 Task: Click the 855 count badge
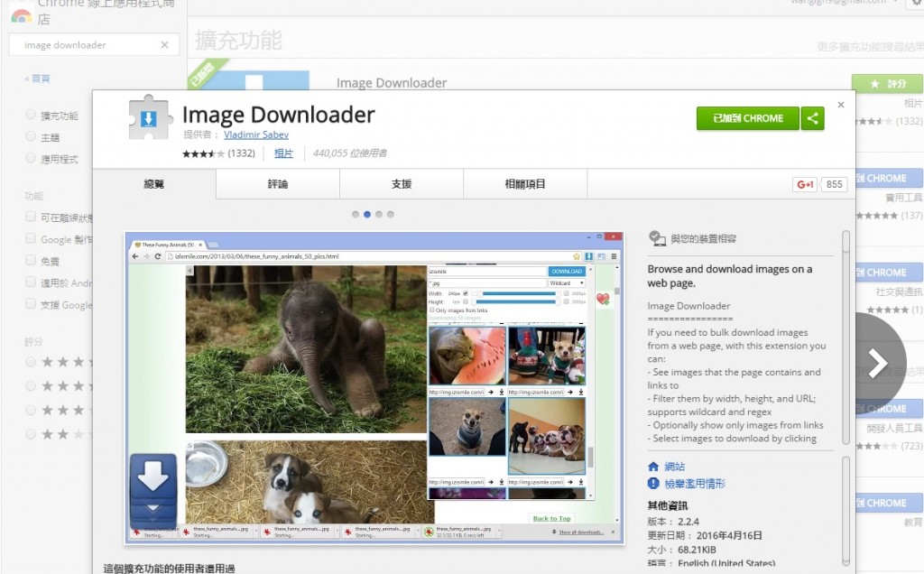pos(835,184)
